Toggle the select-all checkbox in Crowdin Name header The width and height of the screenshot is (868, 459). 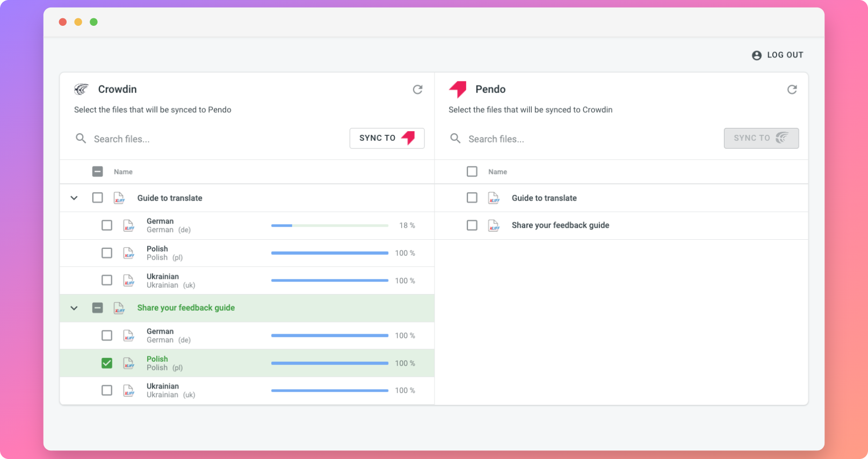[x=97, y=171]
